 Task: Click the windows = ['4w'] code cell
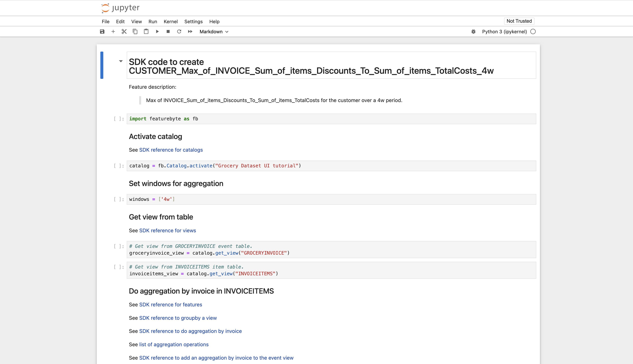[x=331, y=199]
